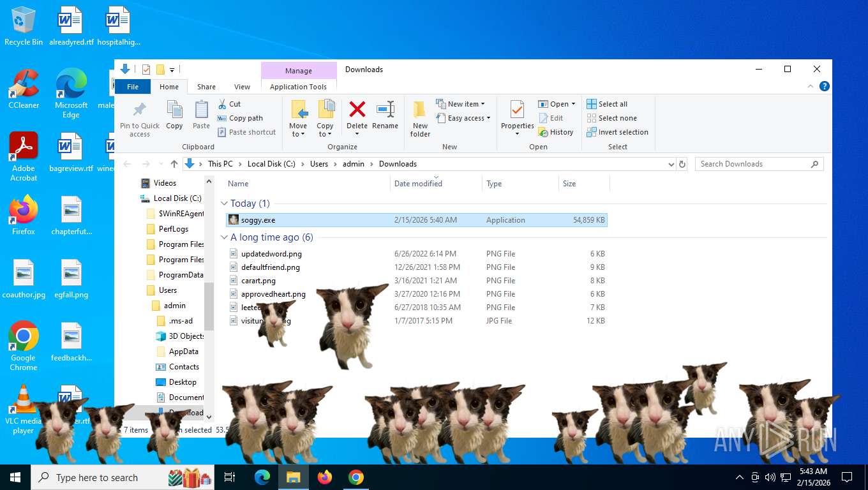Image resolution: width=868 pixels, height=490 pixels.
Task: Select CCleaner desktop shortcut
Action: 24,89
